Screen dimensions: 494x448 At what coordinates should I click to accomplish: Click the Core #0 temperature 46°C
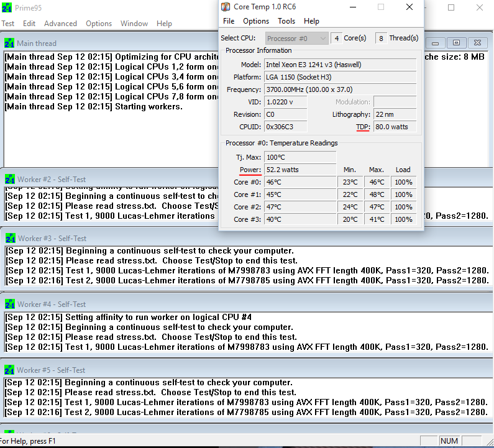coord(300,182)
